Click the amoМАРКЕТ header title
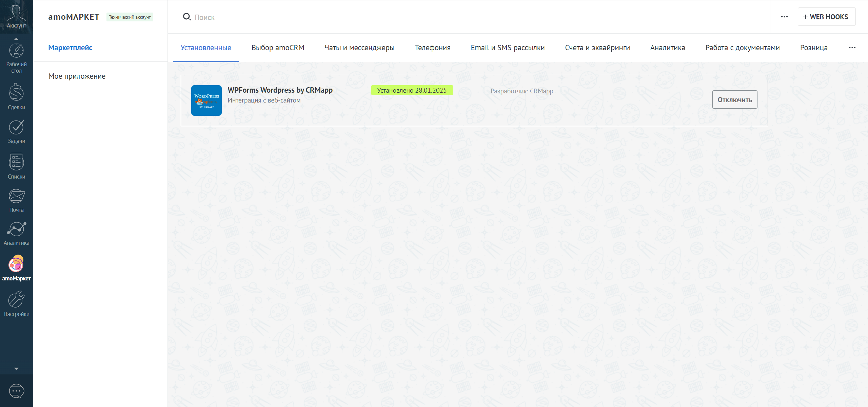 74,17
